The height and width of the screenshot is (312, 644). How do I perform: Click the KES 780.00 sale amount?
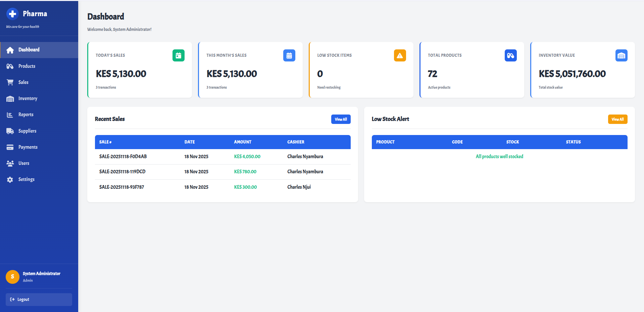click(245, 172)
